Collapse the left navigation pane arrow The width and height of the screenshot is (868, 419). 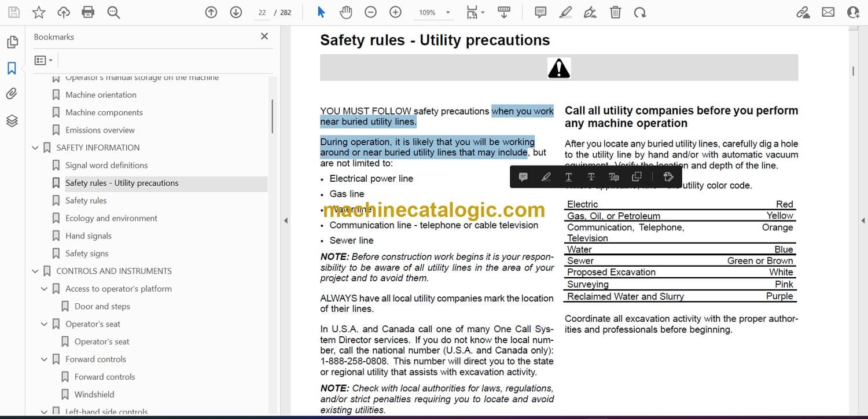tap(285, 220)
